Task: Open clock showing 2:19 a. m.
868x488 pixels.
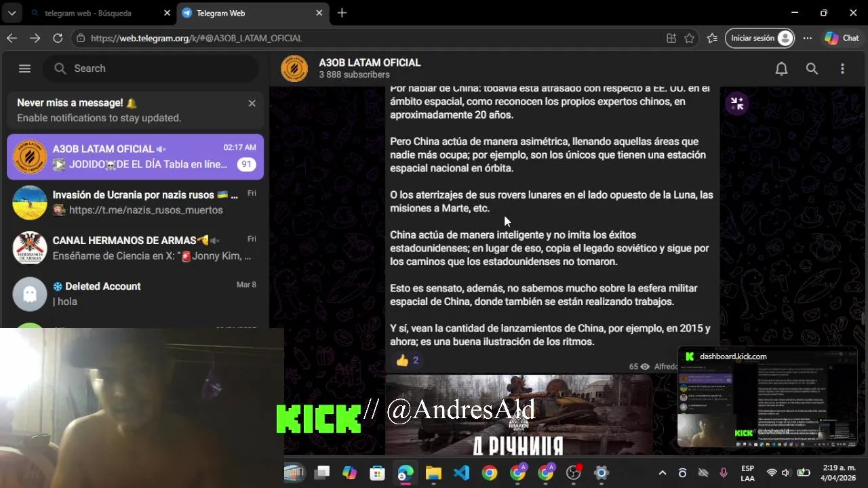Action: [x=839, y=473]
